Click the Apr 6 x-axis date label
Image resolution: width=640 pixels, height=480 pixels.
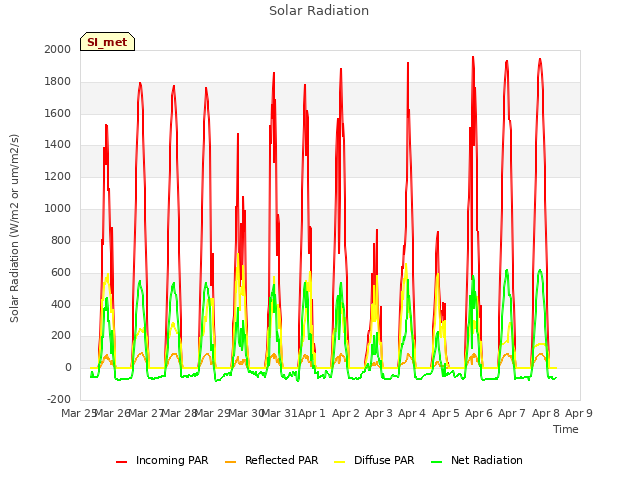479,413
